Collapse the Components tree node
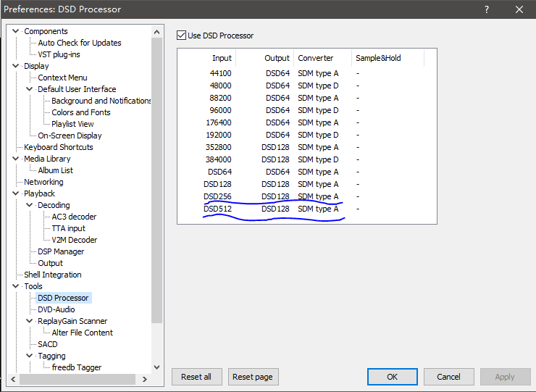 [16, 31]
